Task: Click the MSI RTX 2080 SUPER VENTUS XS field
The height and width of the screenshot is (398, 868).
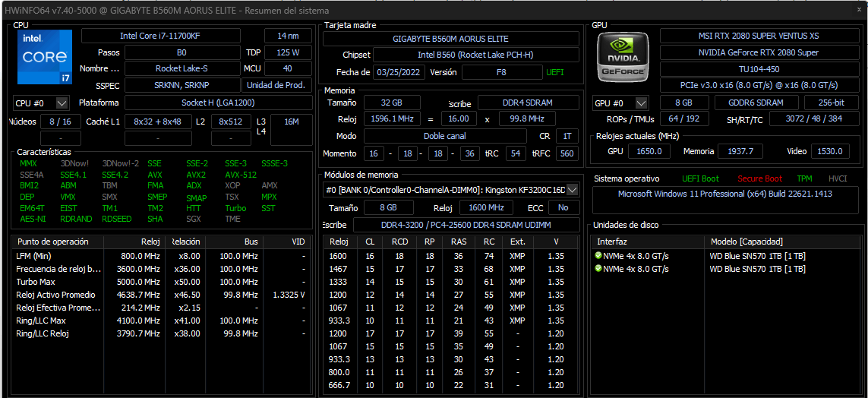Action: coord(758,36)
